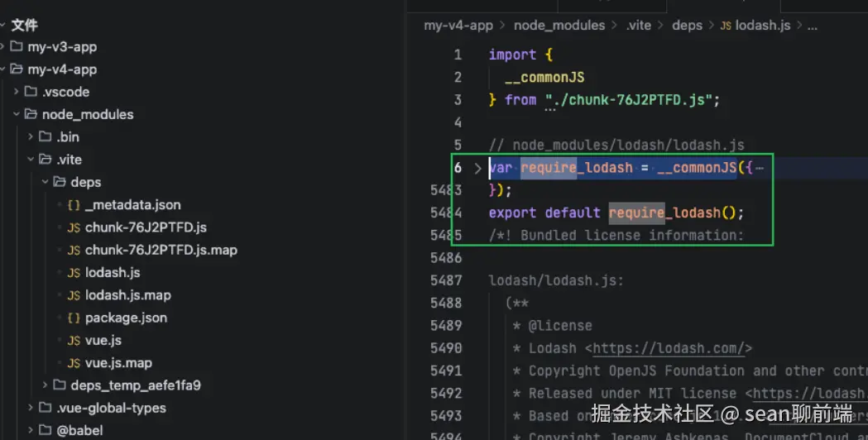Open the https://lodash.com/ link on line 5490
The width and height of the screenshot is (868, 440).
coord(669,348)
